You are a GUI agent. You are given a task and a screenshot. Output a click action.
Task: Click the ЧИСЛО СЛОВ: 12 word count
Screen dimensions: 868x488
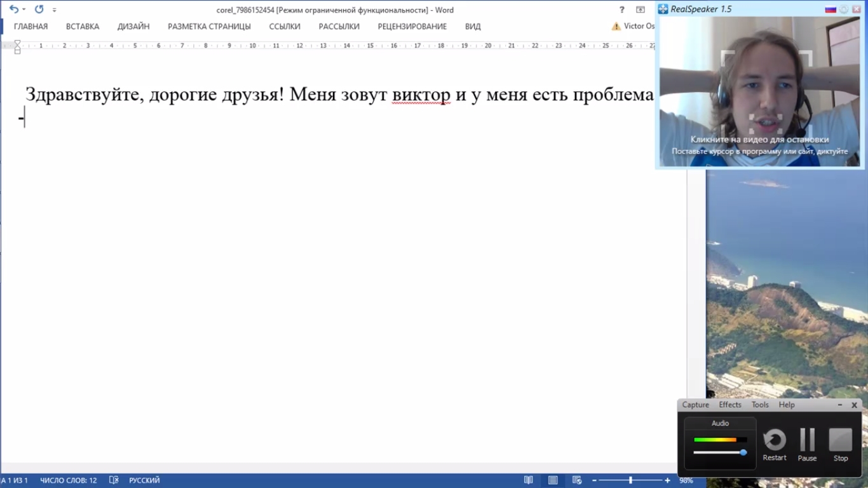pos(69,480)
